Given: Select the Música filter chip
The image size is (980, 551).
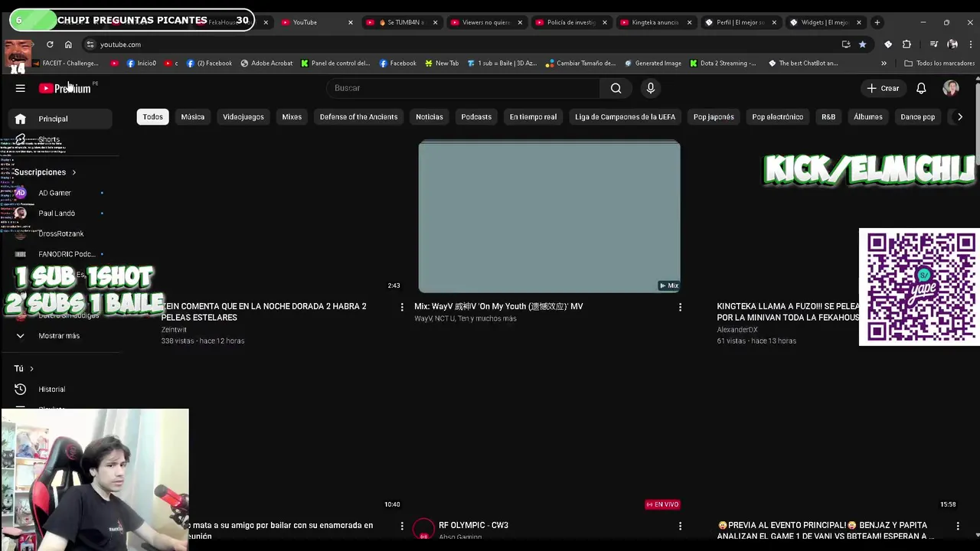Looking at the screenshot, I should [192, 117].
